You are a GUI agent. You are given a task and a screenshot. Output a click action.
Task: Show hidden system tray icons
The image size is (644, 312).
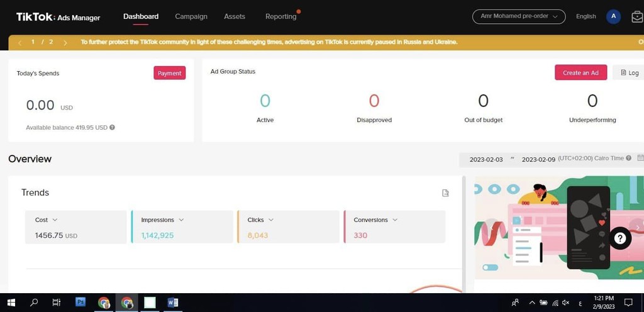tap(532, 303)
